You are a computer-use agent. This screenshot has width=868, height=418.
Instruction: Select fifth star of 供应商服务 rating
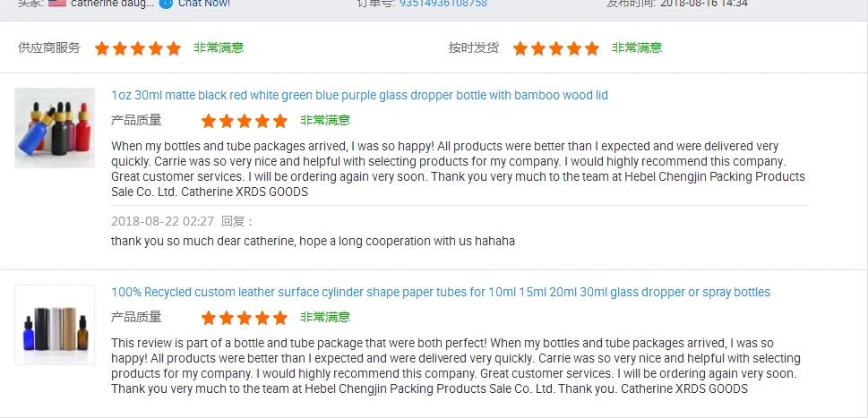(174, 48)
